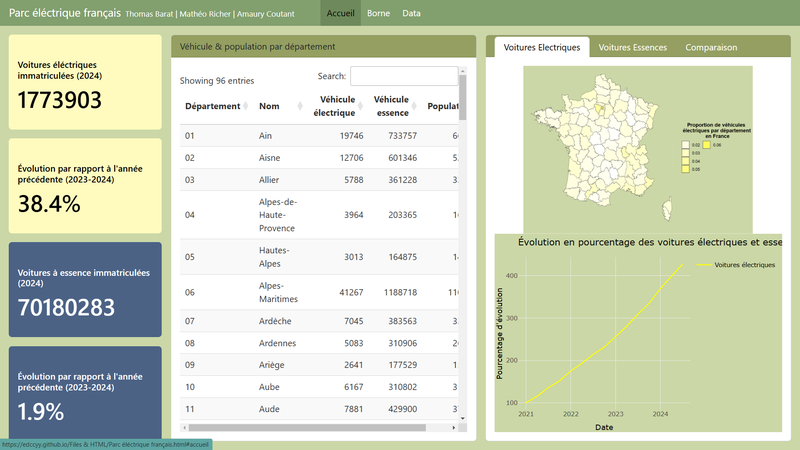The height and width of the screenshot is (450, 800).
Task: Sort by Véhicule électrique column arrows
Action: [x=361, y=107]
